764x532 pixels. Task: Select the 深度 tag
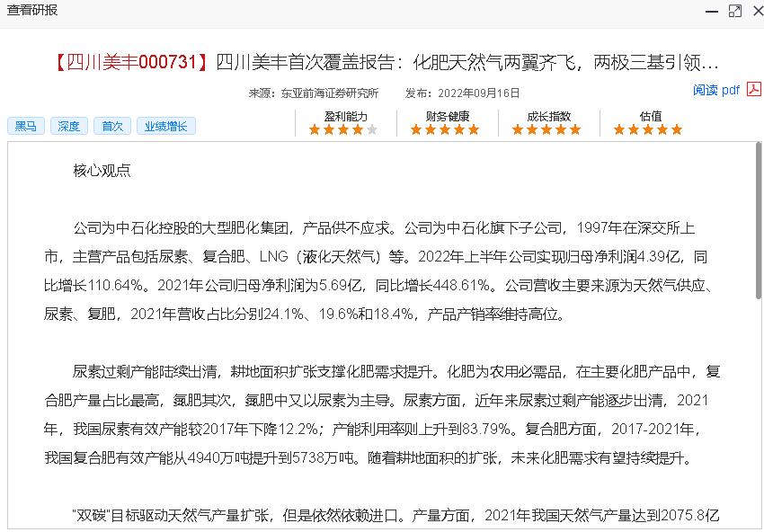click(x=68, y=126)
